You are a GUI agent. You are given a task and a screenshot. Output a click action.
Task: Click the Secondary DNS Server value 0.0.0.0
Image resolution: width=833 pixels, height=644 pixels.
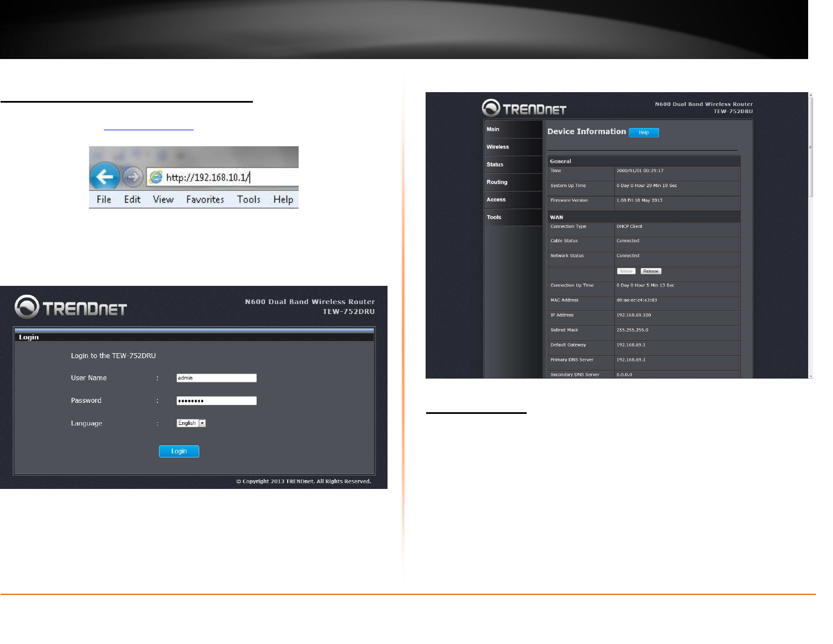[x=624, y=375]
